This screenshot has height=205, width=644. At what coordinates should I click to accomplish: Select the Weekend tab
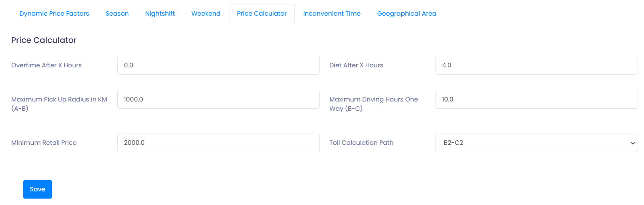click(x=206, y=14)
